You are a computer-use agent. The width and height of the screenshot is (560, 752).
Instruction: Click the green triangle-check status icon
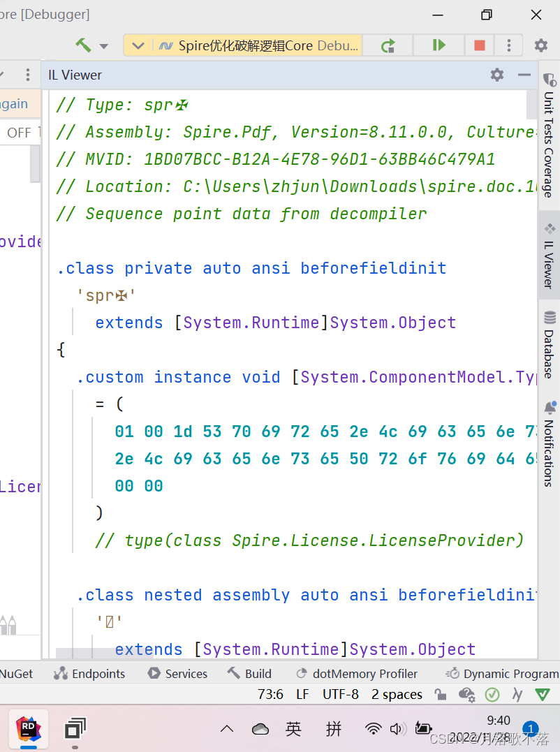(543, 695)
